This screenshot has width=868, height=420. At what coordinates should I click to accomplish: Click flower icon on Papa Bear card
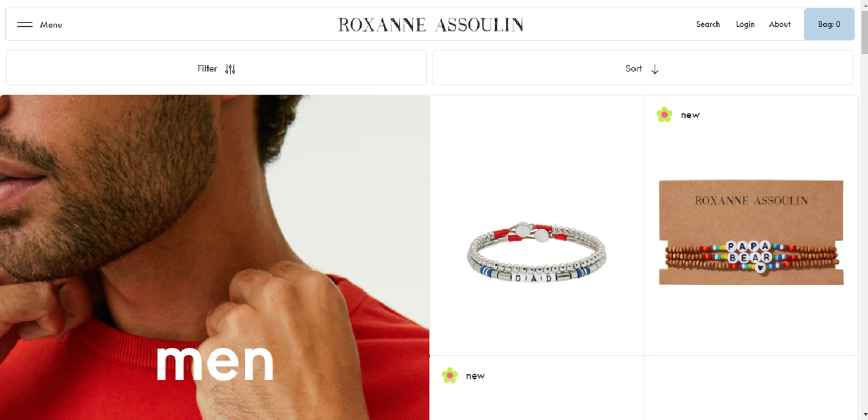664,114
